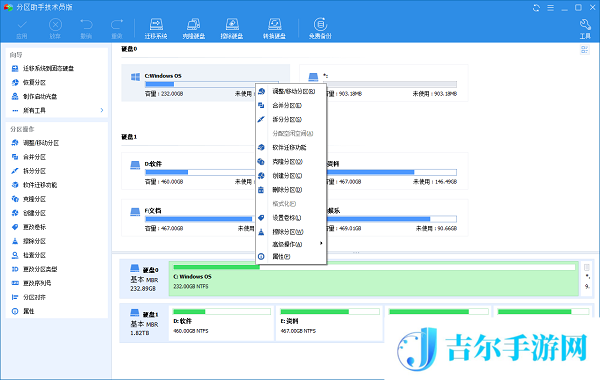The width and height of the screenshot is (600, 380).
Task: Select 硬盘0 basic MBR disk entry
Action: 144,279
